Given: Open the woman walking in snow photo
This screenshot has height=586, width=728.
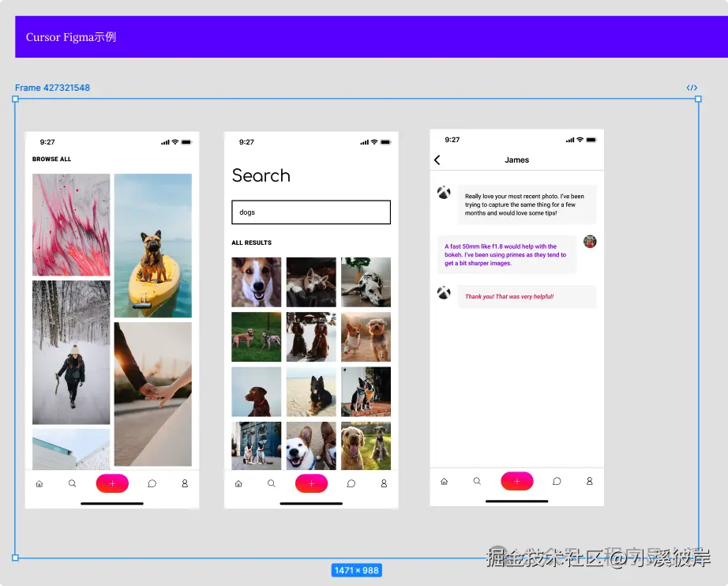Looking at the screenshot, I should coord(71,352).
